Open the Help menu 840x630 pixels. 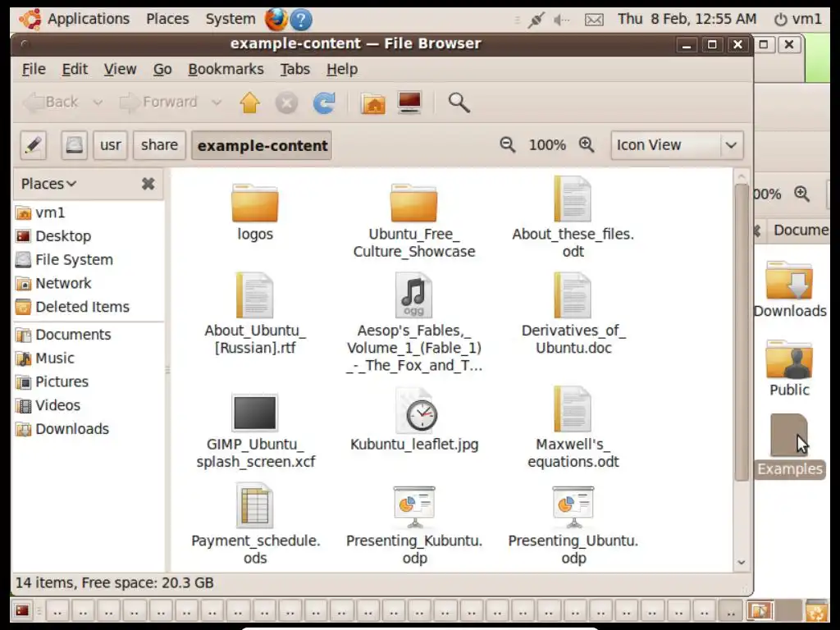pyautogui.click(x=342, y=69)
